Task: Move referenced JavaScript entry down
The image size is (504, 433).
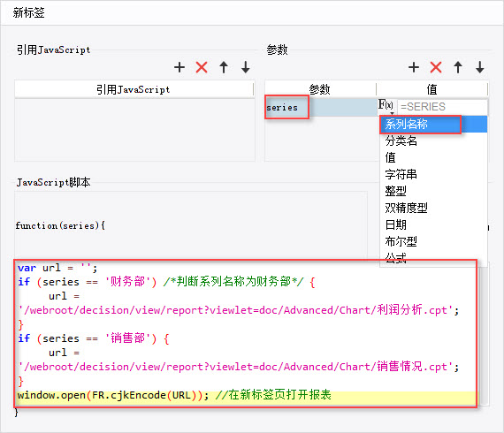Action: tap(246, 67)
